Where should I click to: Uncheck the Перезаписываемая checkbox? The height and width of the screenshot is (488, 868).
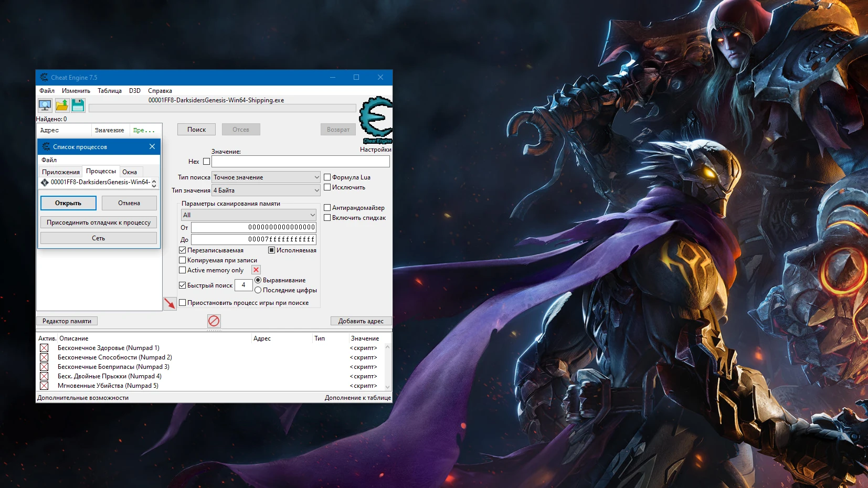[182, 250]
